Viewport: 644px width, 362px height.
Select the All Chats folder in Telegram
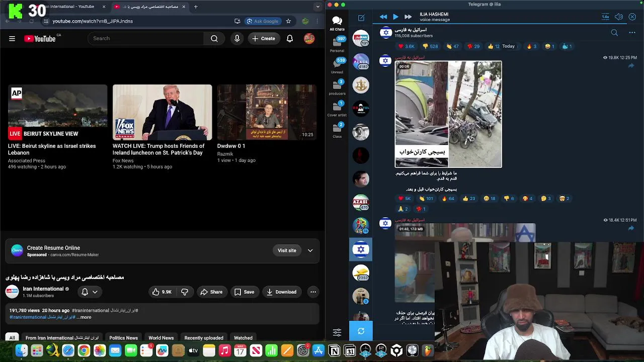point(337,23)
